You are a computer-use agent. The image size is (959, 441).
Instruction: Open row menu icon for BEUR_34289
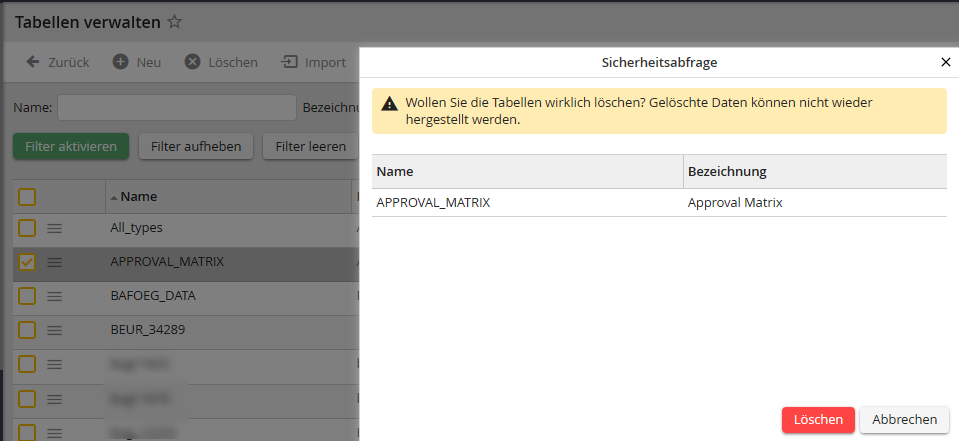55,329
